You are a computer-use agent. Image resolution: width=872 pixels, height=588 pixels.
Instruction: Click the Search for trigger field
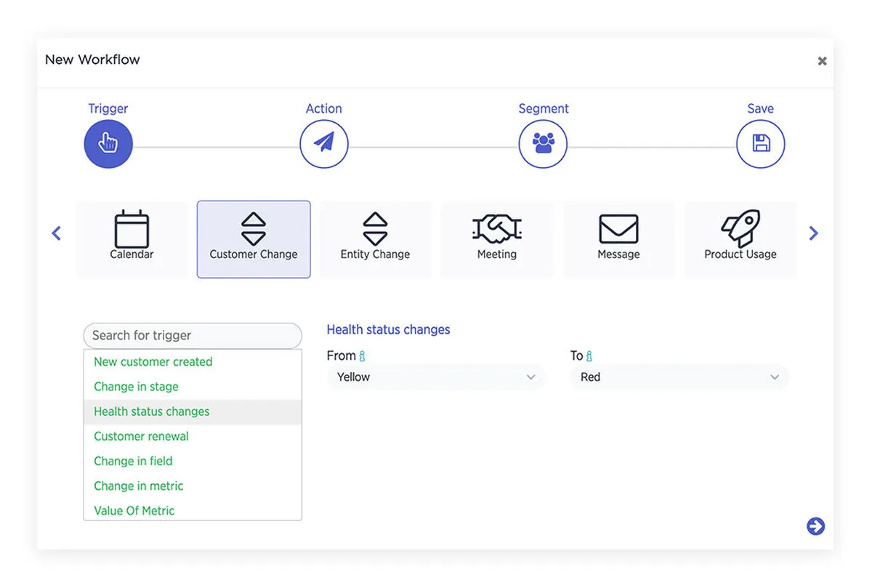pyautogui.click(x=193, y=336)
